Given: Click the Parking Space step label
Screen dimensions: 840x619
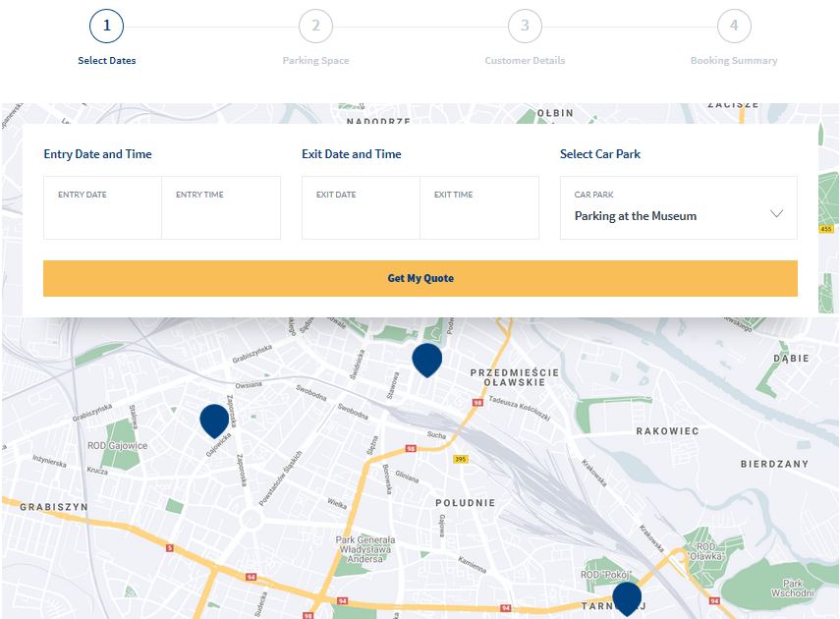Looking at the screenshot, I should [x=315, y=61].
